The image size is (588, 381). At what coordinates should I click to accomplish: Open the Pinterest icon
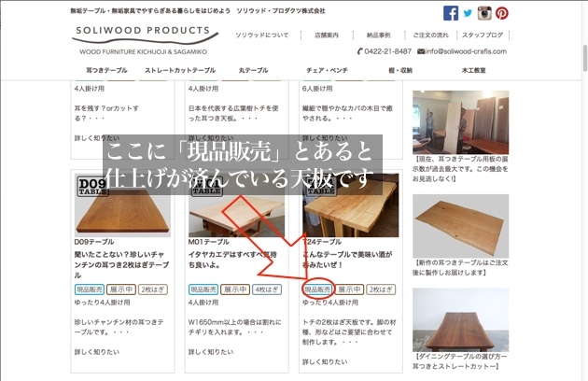[x=502, y=13]
